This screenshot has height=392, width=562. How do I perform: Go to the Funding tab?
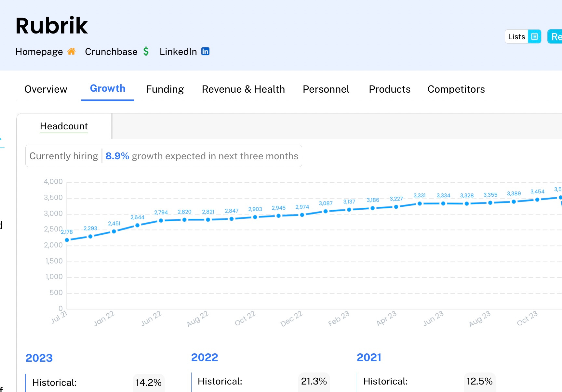[x=165, y=89]
